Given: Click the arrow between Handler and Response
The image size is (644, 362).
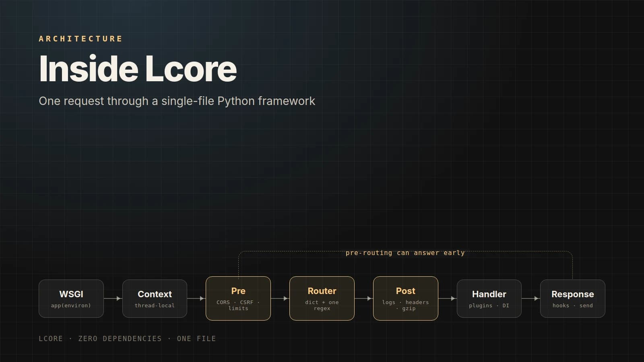Looking at the screenshot, I should point(530,298).
